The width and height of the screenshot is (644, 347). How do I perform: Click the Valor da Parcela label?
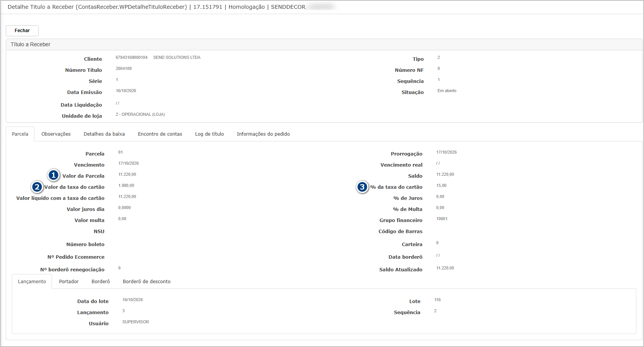[x=83, y=176]
